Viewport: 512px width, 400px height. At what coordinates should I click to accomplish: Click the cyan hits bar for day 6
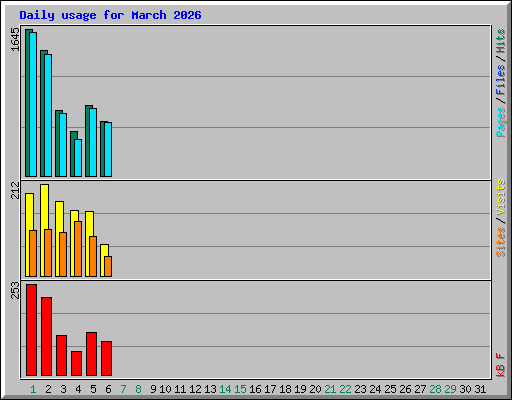click(108, 149)
